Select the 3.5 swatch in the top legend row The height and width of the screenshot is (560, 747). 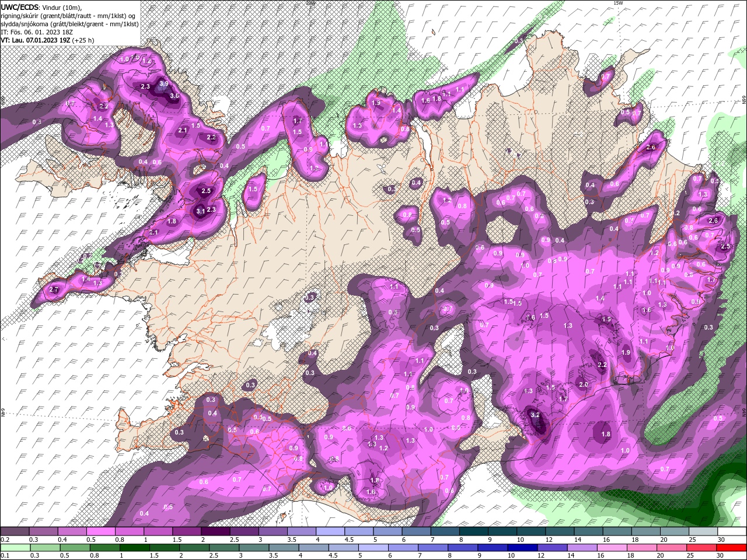pos(301,531)
